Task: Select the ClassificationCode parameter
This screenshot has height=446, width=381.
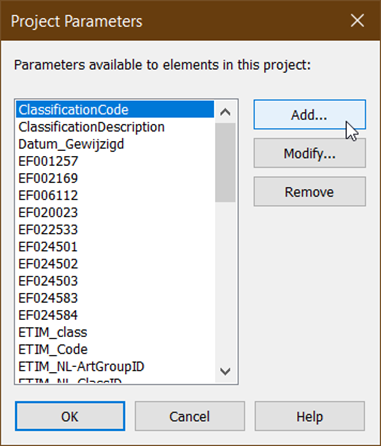Action: 115,110
